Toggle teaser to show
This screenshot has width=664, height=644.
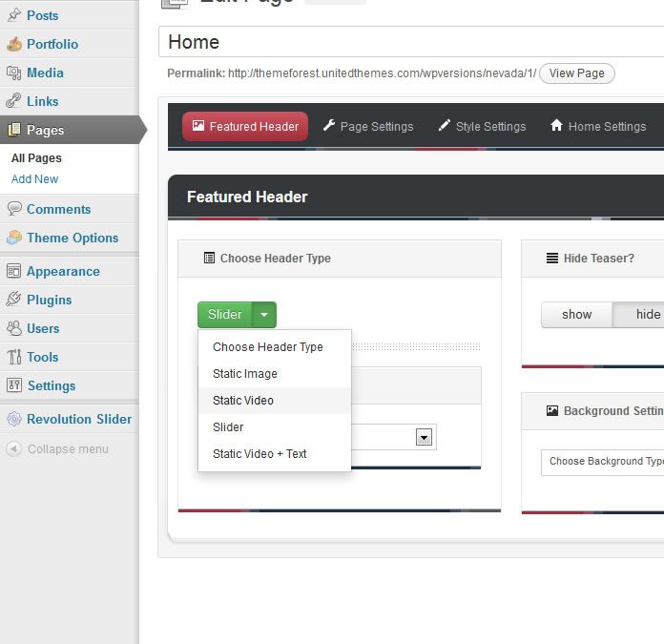click(576, 315)
